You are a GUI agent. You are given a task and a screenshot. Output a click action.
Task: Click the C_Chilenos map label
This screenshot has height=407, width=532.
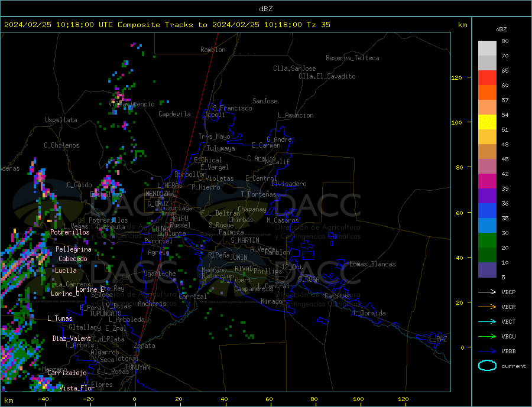(61, 145)
